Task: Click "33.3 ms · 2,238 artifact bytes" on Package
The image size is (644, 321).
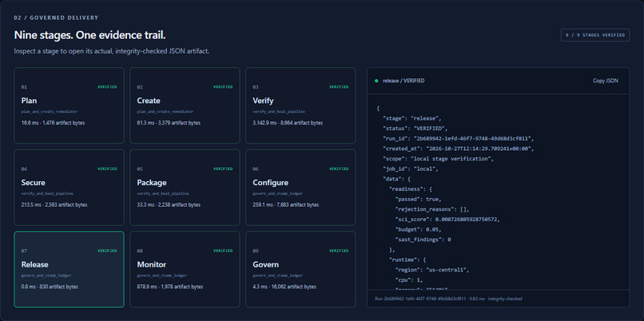Action: (x=169, y=205)
